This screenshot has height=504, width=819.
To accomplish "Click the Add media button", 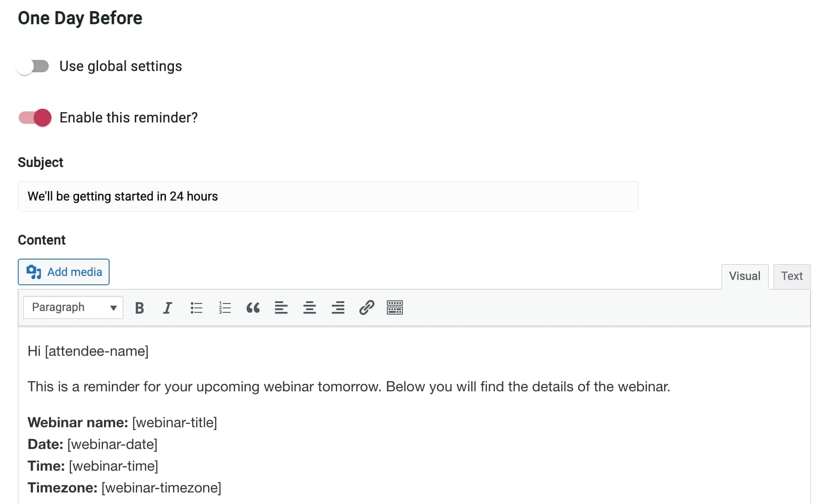I will pyautogui.click(x=64, y=272).
